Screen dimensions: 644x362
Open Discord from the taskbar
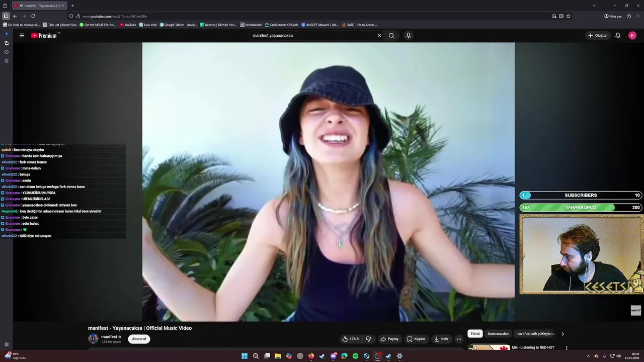pos(333,356)
